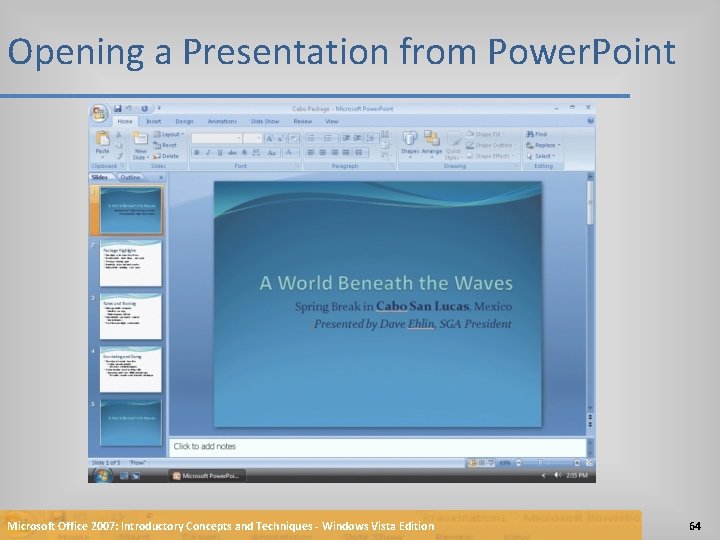This screenshot has width=720, height=540.
Task: Open Replace in Editing group
Action: pos(543,145)
